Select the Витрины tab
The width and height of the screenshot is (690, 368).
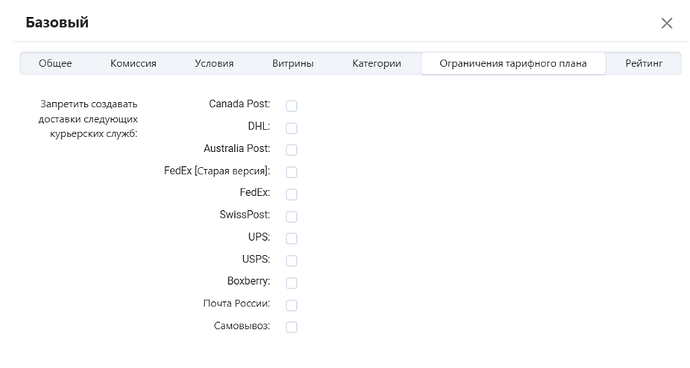click(x=293, y=63)
